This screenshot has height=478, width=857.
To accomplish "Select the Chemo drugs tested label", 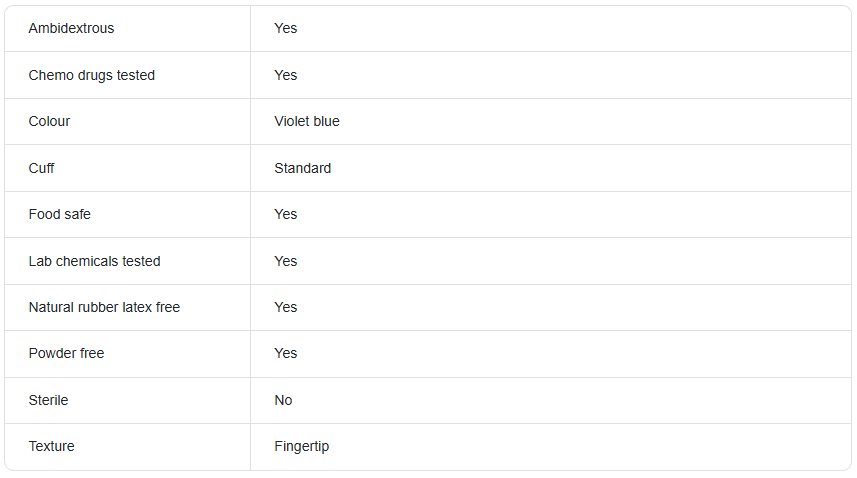I will coord(92,75).
